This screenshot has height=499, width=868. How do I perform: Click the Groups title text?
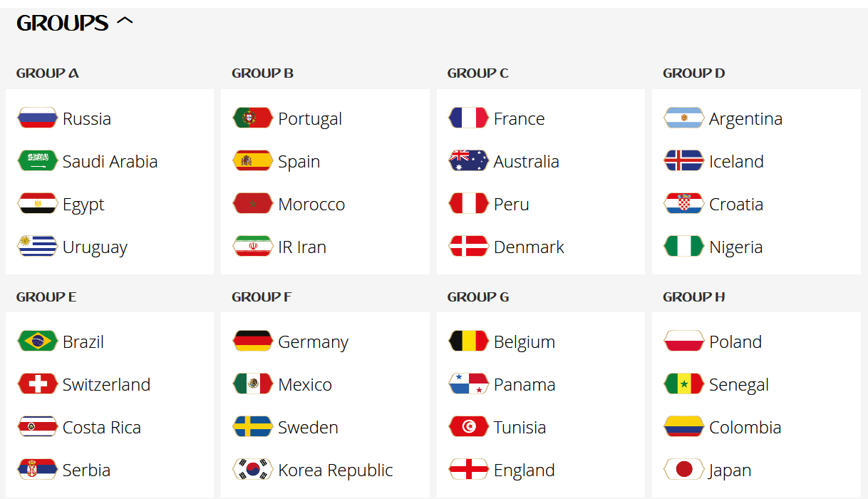(63, 23)
